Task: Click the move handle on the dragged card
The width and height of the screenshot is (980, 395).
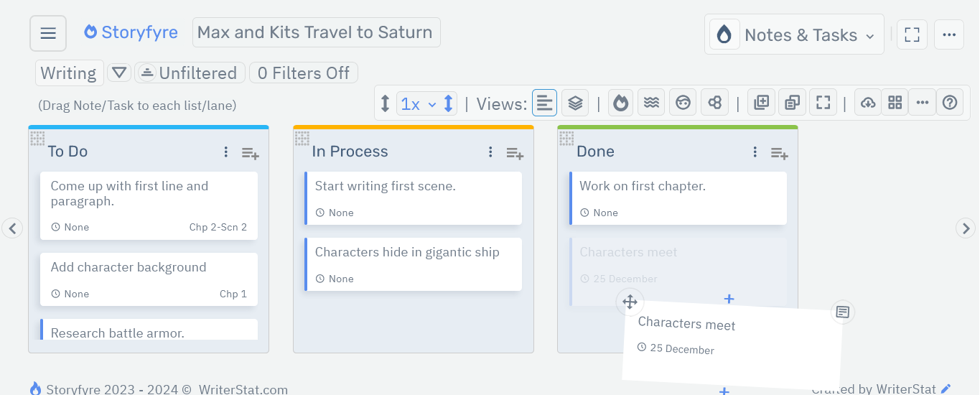Action: tap(630, 302)
